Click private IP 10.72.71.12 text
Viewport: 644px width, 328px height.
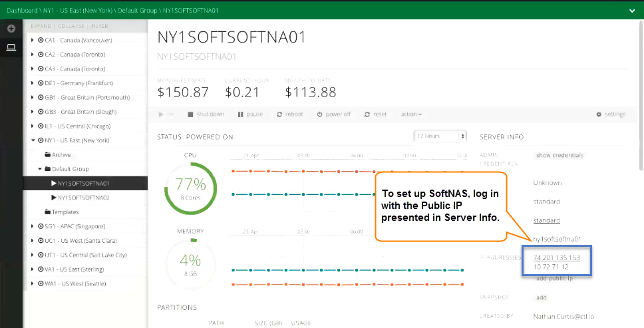tap(551, 267)
